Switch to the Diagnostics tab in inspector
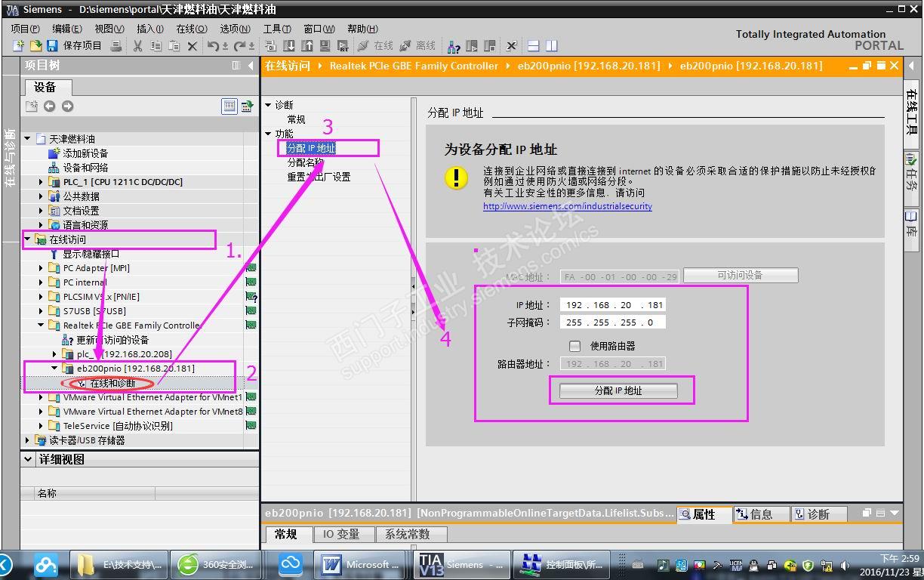This screenshot has height=580, width=924. (x=812, y=514)
